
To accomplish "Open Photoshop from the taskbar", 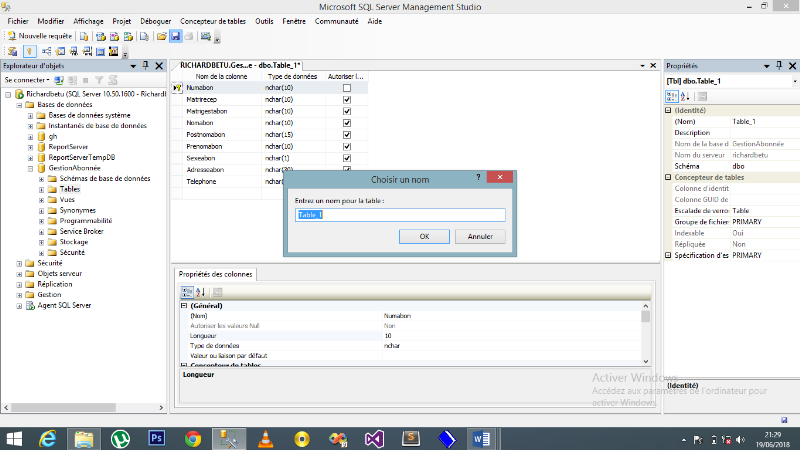I will tap(157, 439).
